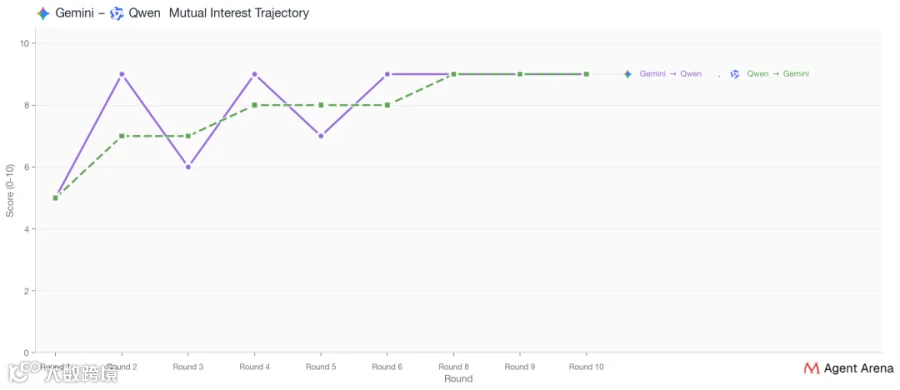Click the green square marker at Round 10

click(x=586, y=74)
